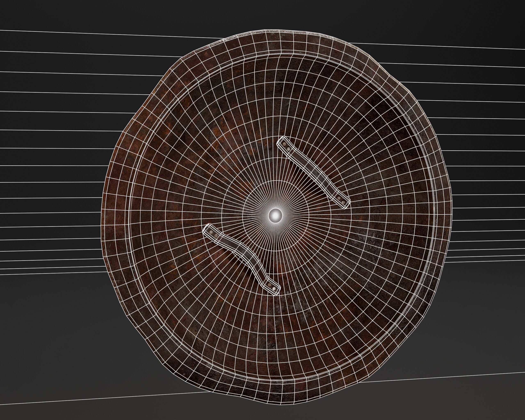Click the bright center vertex of the shield mesh

pos(275,215)
